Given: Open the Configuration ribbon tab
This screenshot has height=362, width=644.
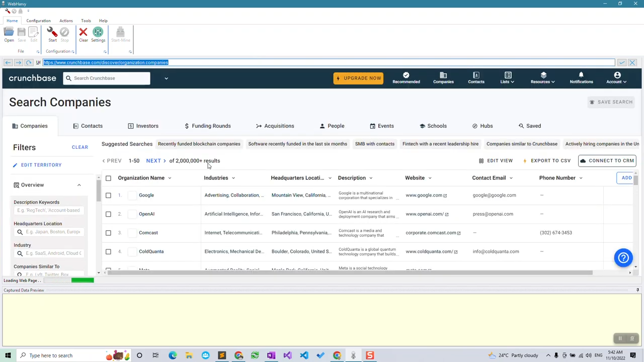Looking at the screenshot, I should (38, 21).
